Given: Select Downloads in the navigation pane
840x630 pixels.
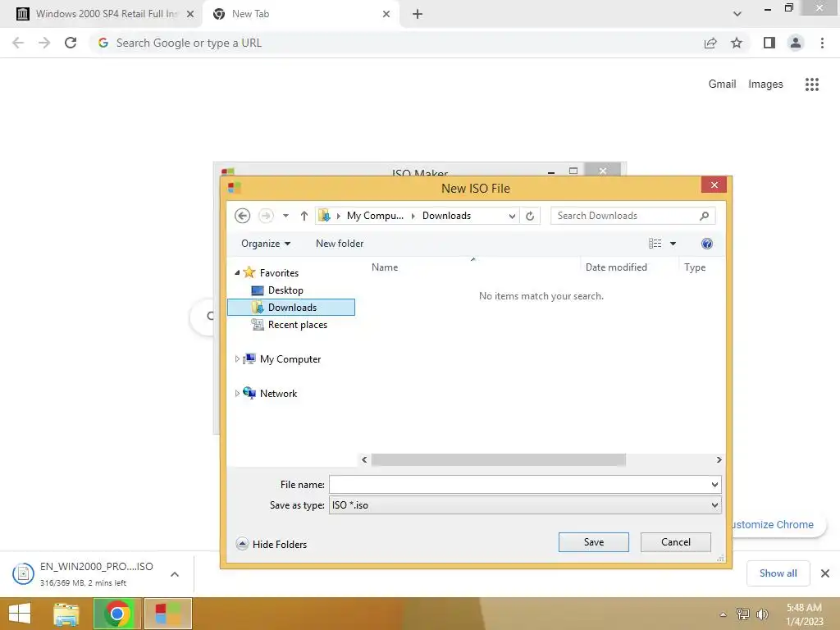Looking at the screenshot, I should [291, 307].
